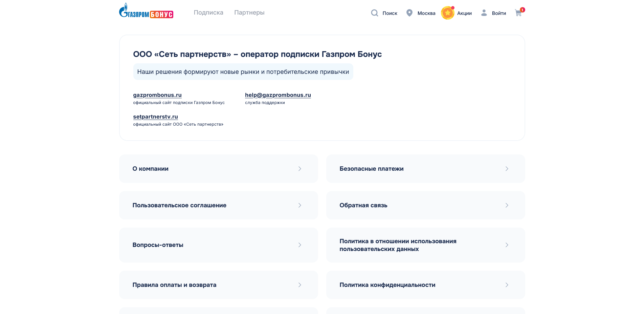Open the Партнеры menu item
The image size is (644, 314).
[x=249, y=12]
